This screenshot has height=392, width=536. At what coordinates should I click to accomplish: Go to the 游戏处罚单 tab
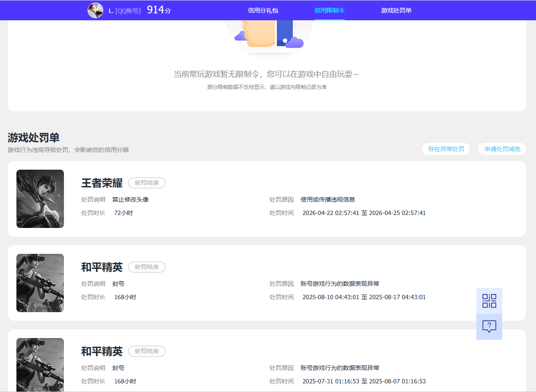[x=396, y=10]
